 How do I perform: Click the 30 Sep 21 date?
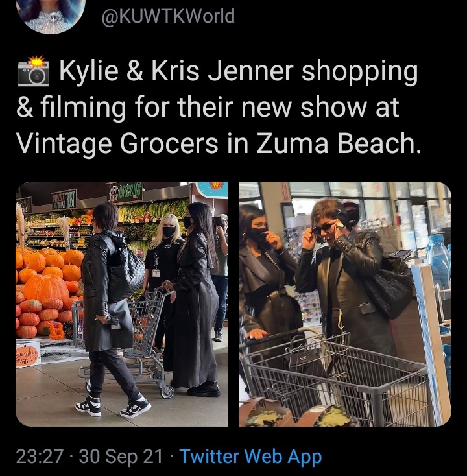(121, 457)
